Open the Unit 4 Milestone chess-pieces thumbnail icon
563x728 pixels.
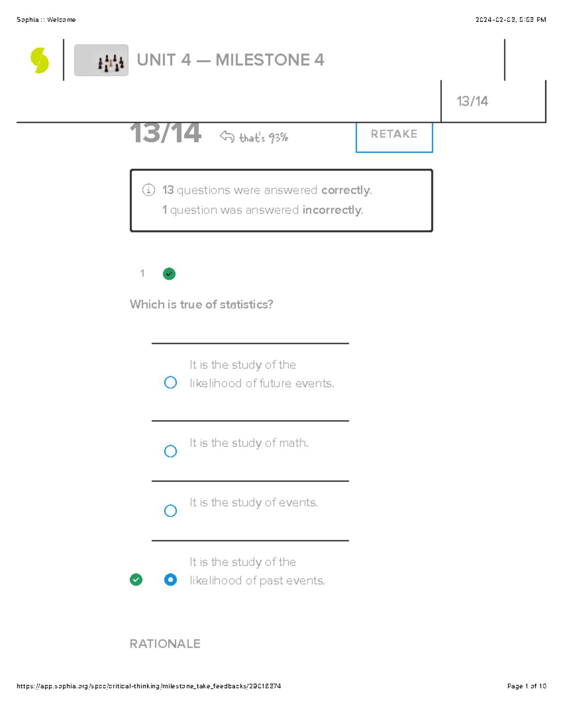click(101, 61)
